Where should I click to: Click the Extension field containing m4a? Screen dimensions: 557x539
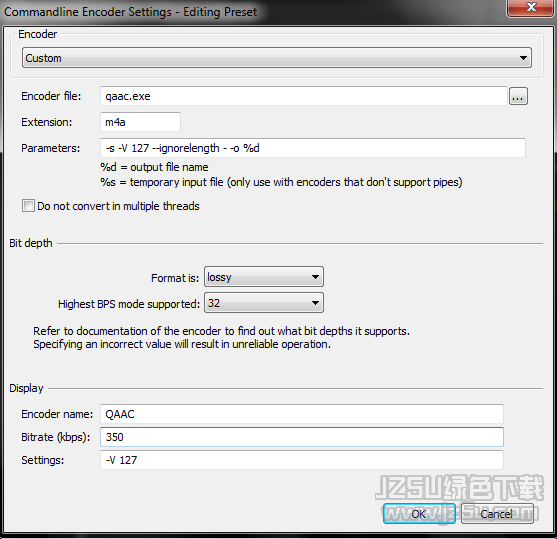(140, 122)
